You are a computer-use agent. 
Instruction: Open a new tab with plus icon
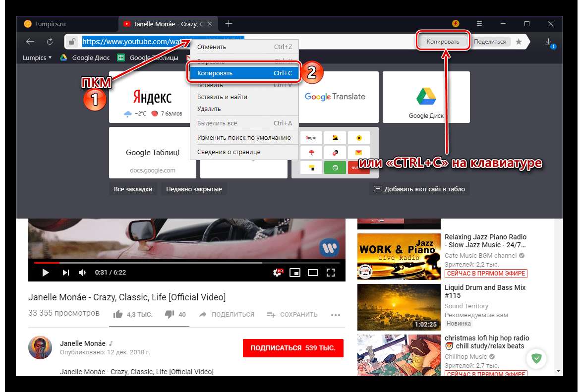(x=229, y=24)
